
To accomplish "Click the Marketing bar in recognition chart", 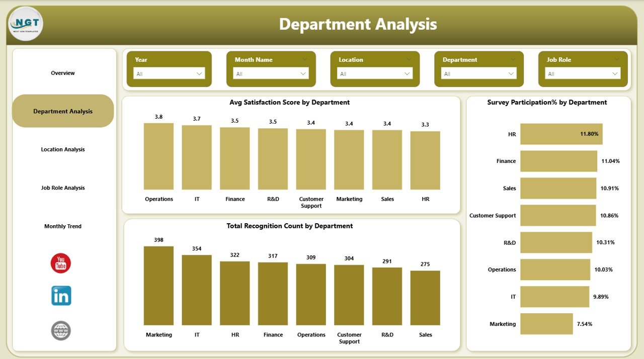I will pos(158,287).
